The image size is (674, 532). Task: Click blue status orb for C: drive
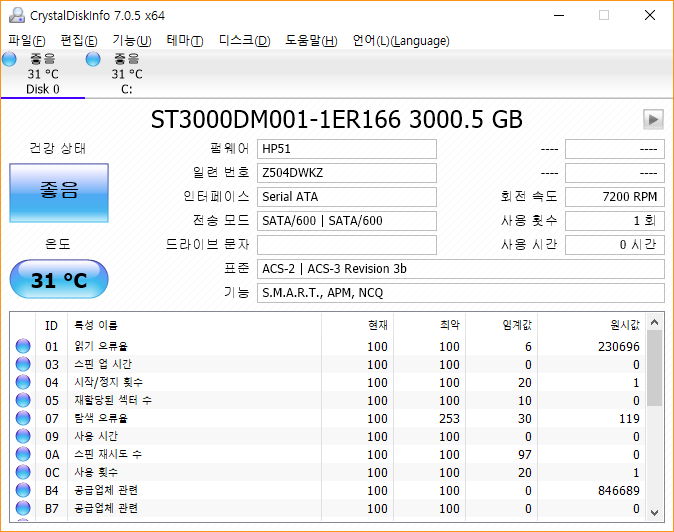point(93,59)
